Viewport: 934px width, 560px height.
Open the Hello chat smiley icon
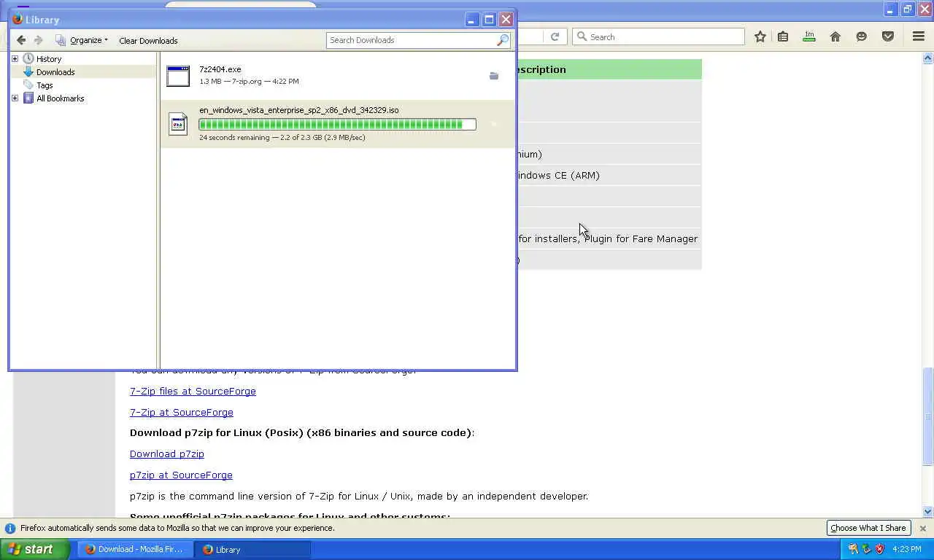[862, 36]
